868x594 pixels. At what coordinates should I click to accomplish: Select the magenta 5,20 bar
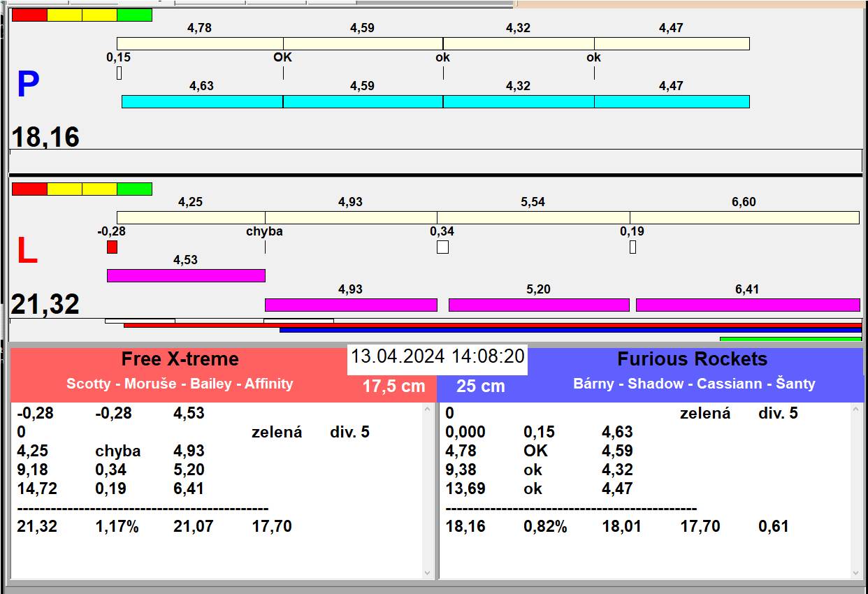[x=539, y=305]
